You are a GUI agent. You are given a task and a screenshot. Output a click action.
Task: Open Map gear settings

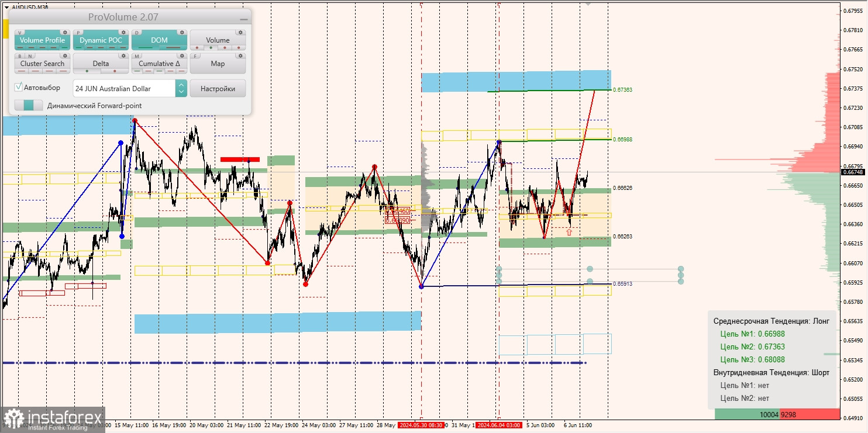pyautogui.click(x=240, y=56)
